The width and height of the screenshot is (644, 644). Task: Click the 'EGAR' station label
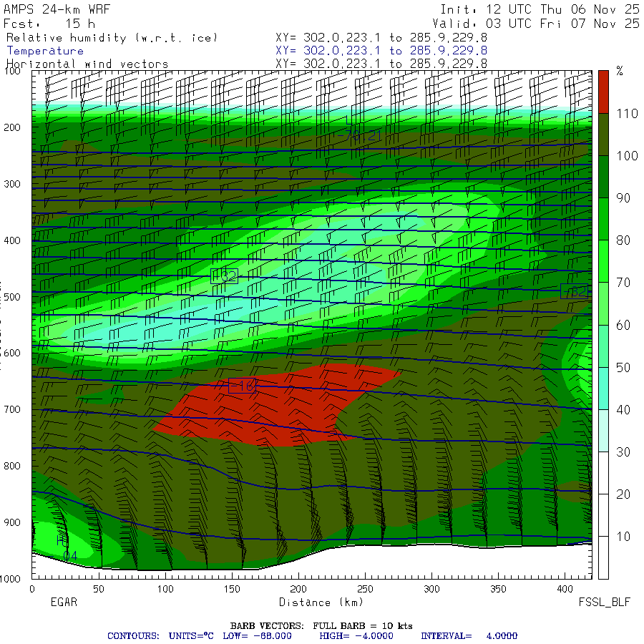64,602
